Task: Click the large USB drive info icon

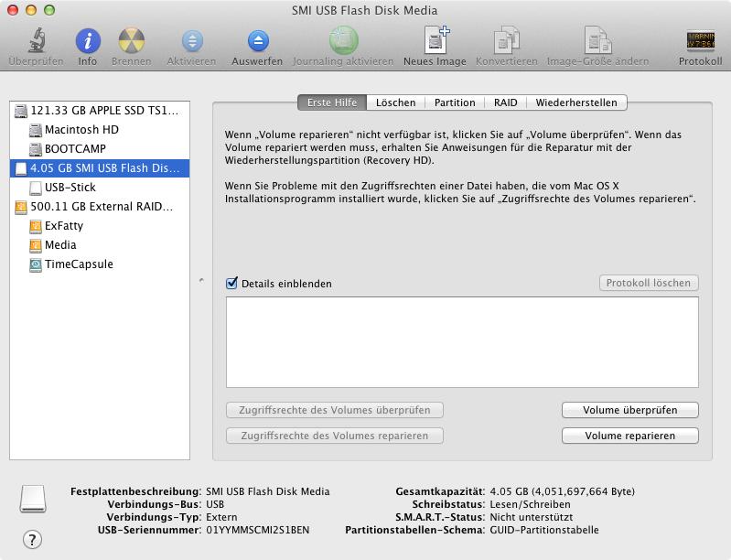Action: tap(33, 499)
